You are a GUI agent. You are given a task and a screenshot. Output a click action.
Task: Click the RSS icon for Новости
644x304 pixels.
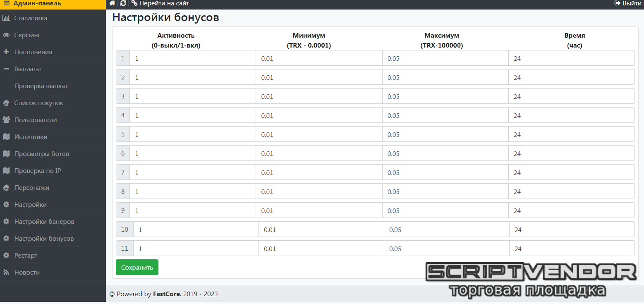point(6,273)
